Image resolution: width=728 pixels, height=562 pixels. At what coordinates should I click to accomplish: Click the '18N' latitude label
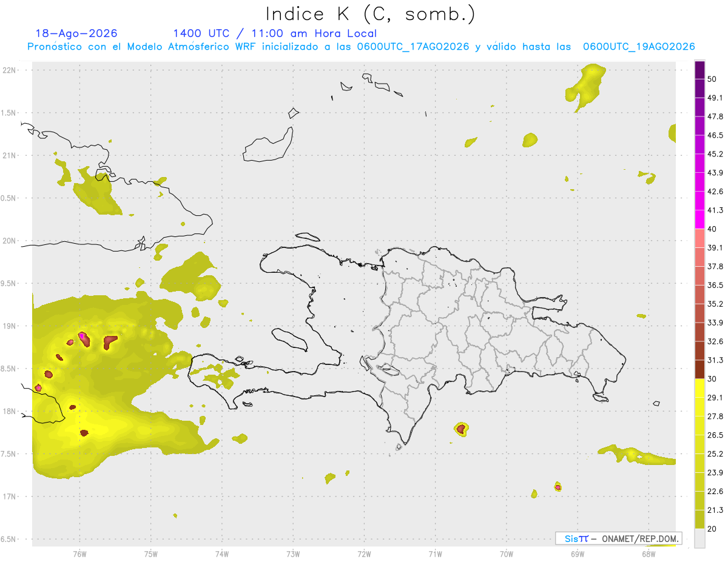9,412
